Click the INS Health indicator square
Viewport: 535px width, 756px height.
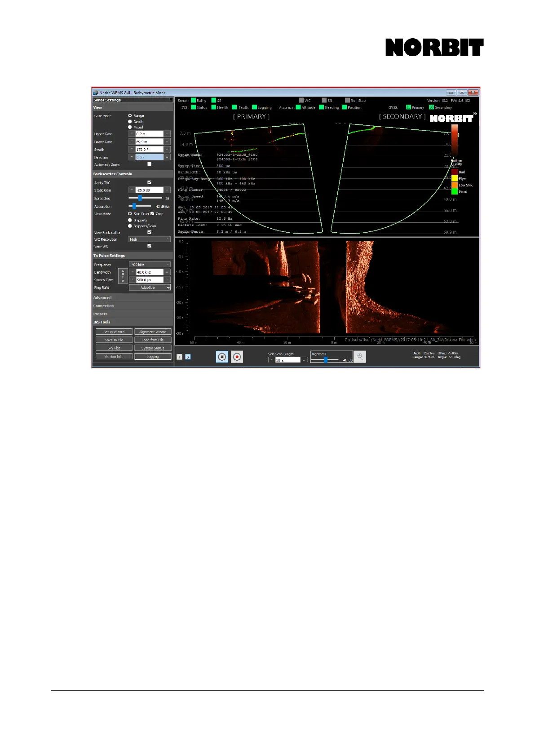point(214,107)
